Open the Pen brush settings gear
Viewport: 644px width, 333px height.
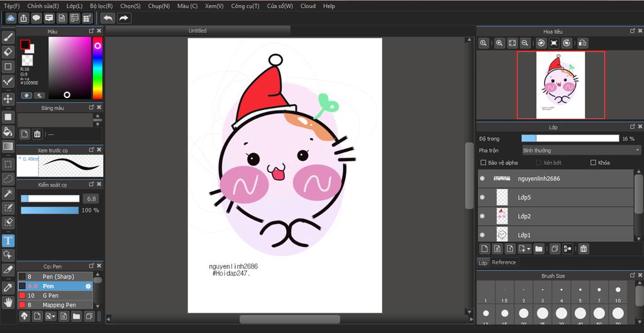[x=88, y=287]
